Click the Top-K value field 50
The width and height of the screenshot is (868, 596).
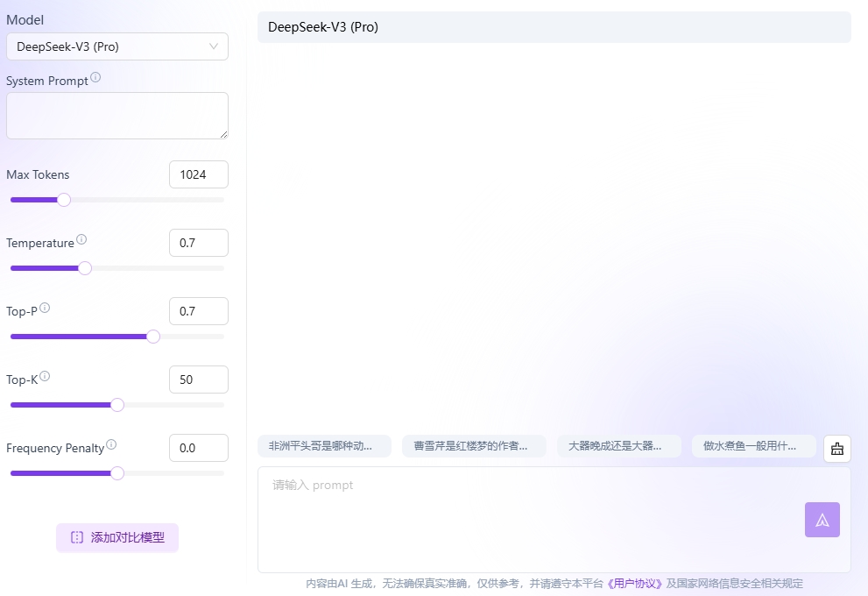point(199,380)
